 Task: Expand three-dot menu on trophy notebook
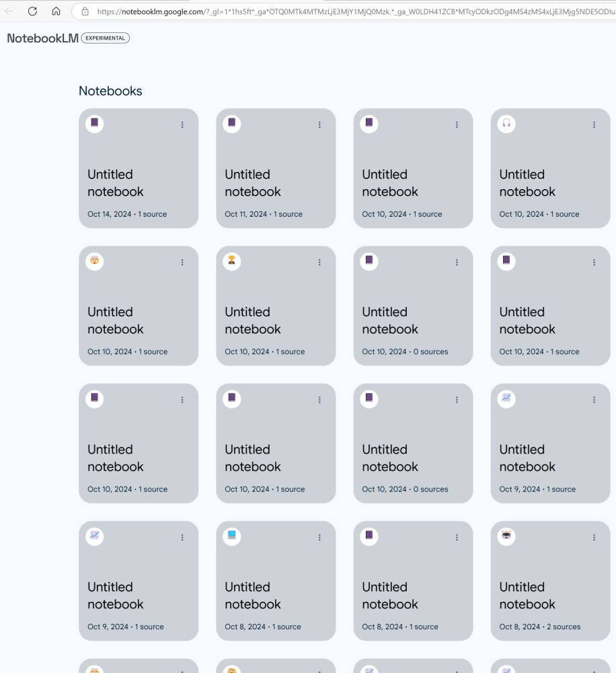tap(319, 262)
